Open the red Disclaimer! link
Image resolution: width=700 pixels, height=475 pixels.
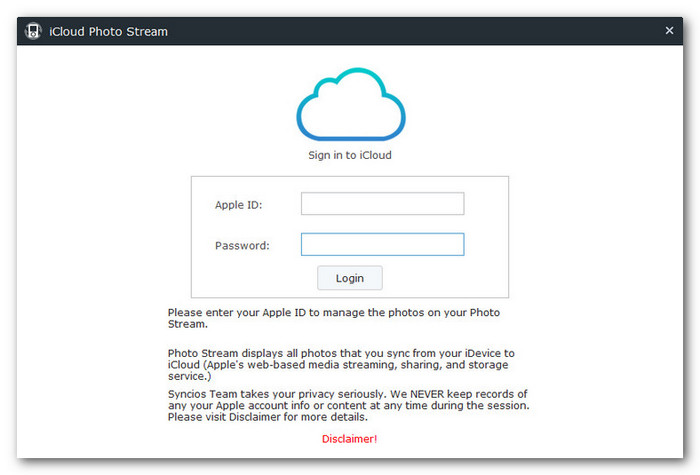[350, 439]
